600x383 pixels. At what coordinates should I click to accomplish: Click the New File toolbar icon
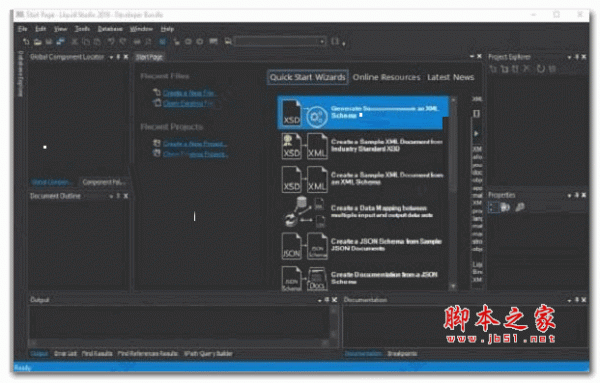(x=26, y=41)
